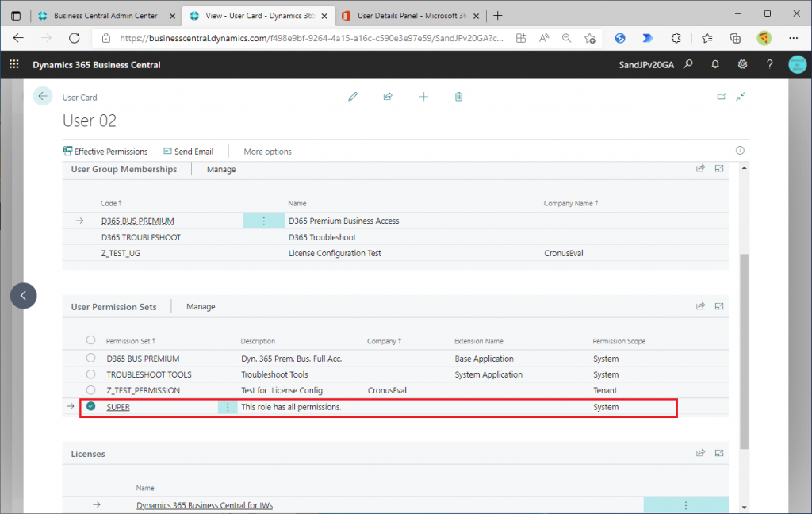
Task: Open Effective Permissions
Action: click(x=105, y=152)
